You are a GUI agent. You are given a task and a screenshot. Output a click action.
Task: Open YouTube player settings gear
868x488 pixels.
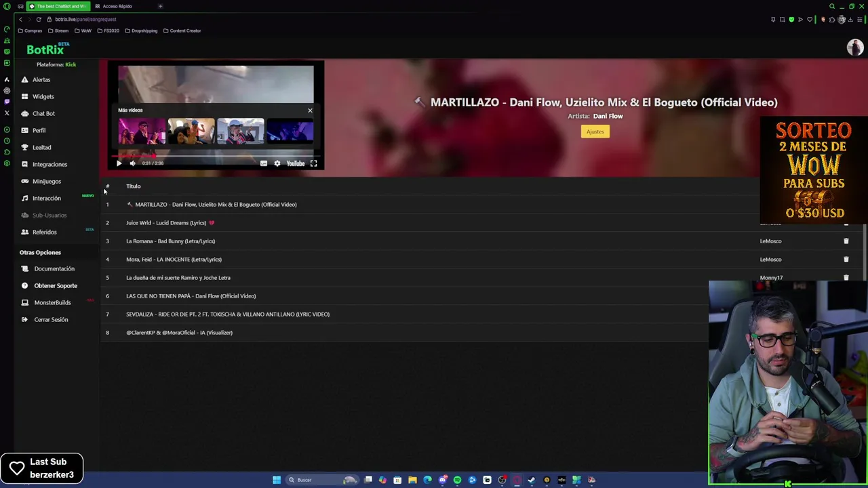click(277, 163)
